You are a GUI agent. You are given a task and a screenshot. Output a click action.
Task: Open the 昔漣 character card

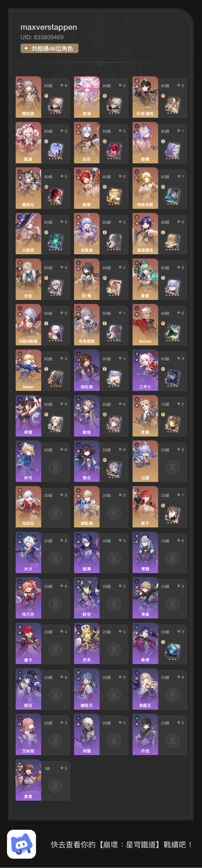[101, 97]
